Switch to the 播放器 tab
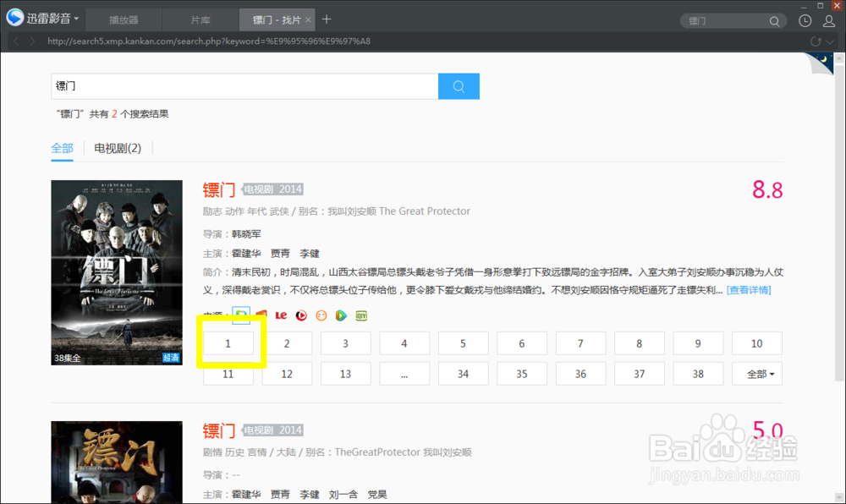The height and width of the screenshot is (504, 846). pyautogui.click(x=124, y=20)
